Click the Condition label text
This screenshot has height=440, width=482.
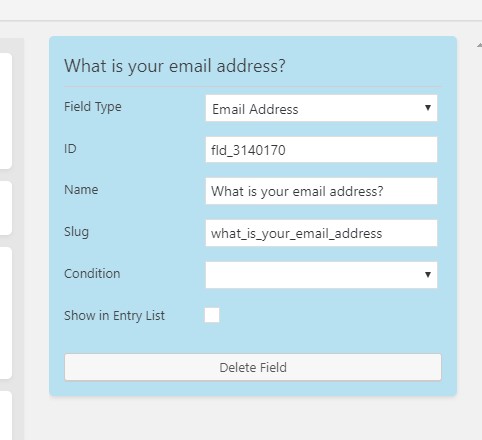pos(92,274)
